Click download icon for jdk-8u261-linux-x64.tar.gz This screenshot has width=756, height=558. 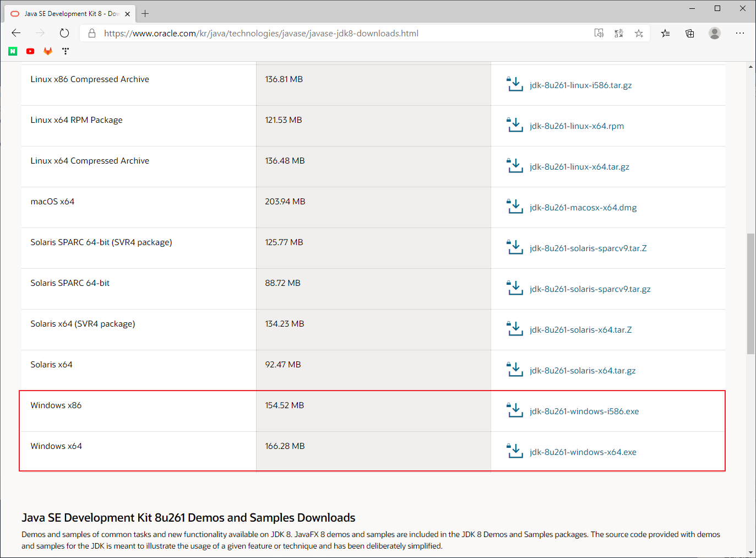[514, 166]
